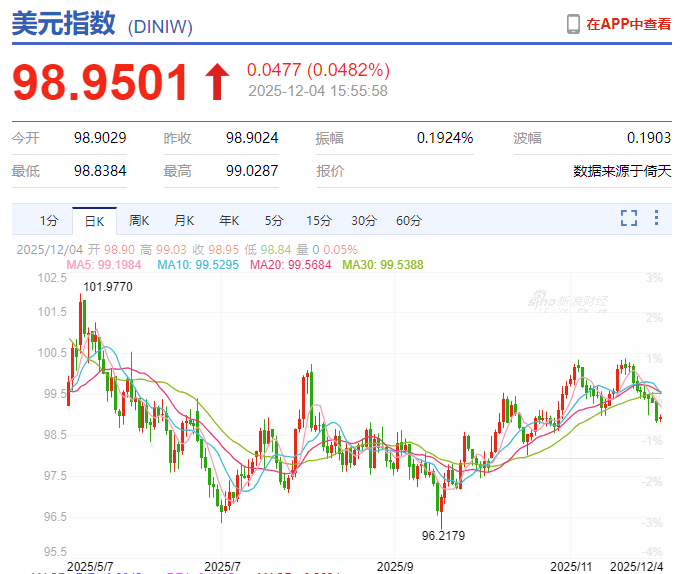This screenshot has width=681, height=574.
Task: Select the 30分 interval tab
Action: pos(363,220)
